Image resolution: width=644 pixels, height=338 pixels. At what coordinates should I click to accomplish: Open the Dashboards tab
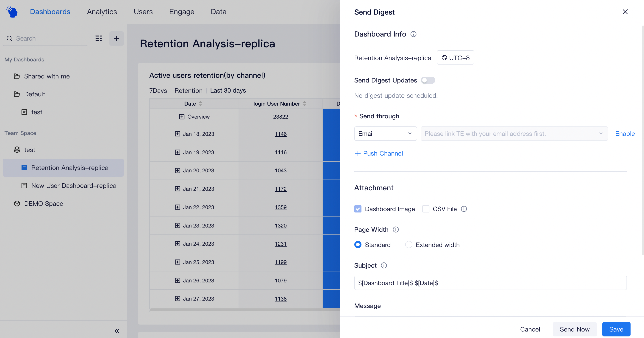(50, 12)
